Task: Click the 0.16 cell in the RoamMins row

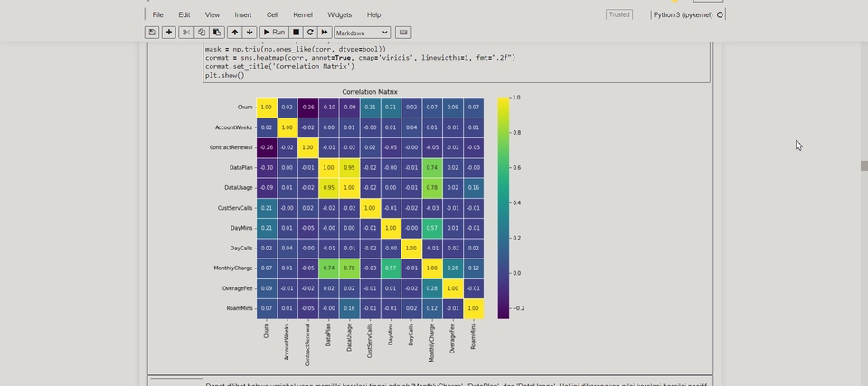Action: click(x=349, y=308)
